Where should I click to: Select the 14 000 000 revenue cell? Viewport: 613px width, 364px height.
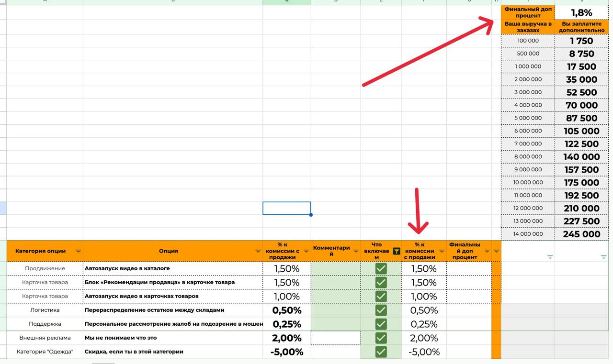click(528, 234)
